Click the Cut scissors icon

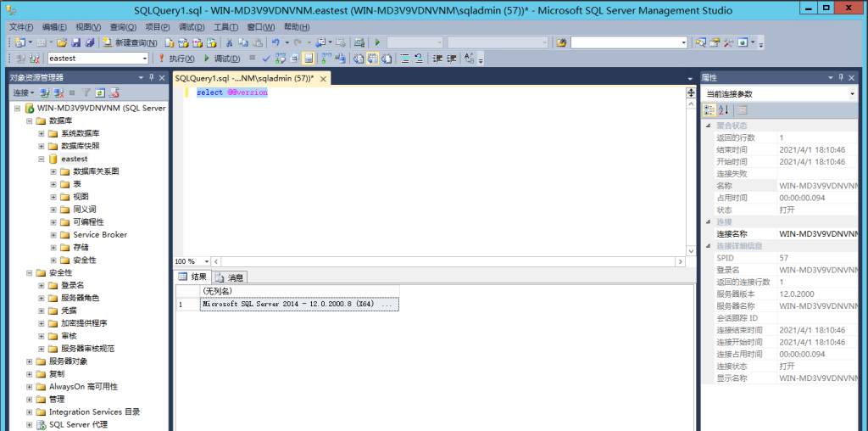click(229, 42)
